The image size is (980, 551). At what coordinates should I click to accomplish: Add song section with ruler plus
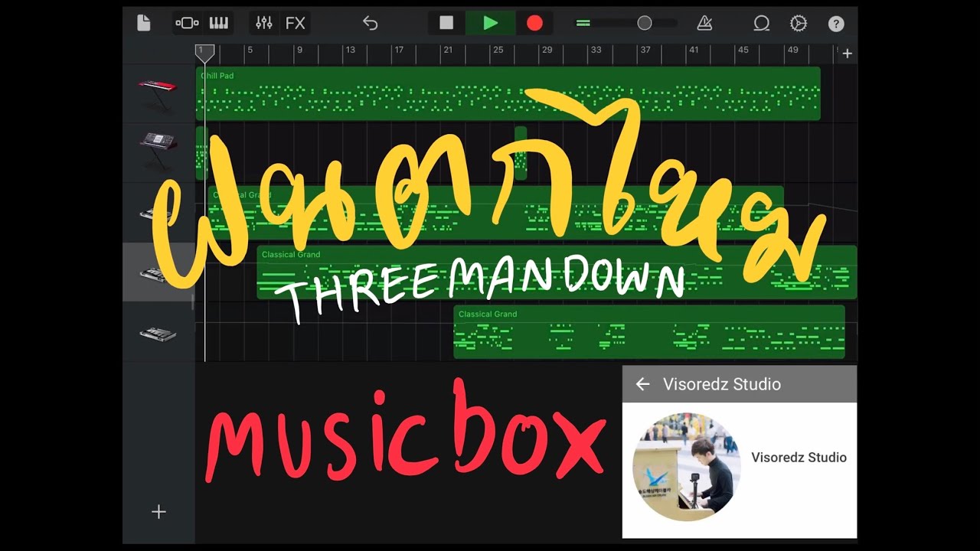click(847, 54)
